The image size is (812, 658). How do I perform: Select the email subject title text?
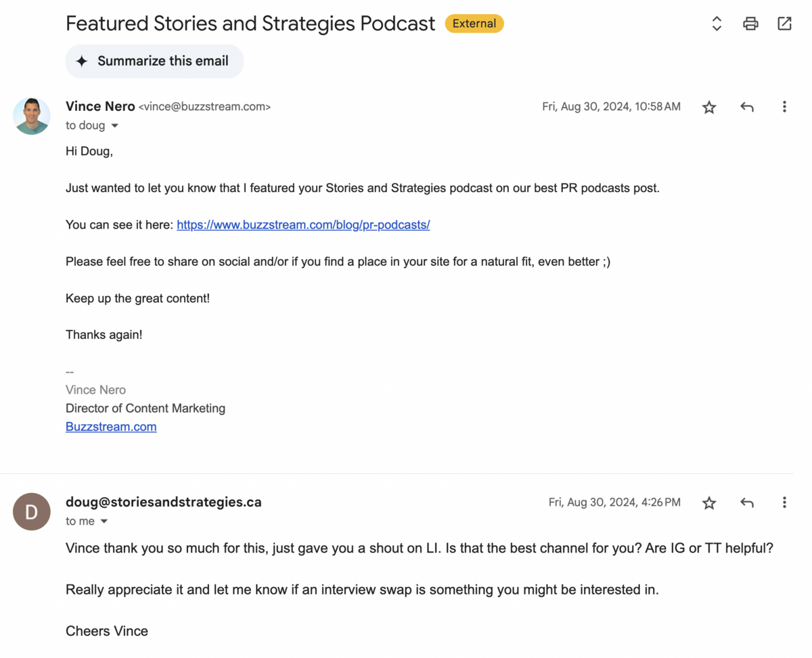[250, 23]
